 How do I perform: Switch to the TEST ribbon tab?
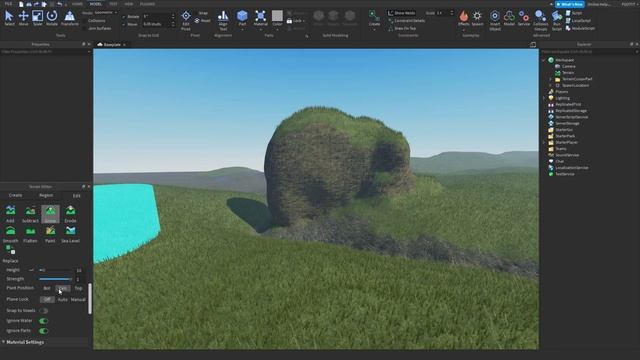point(113,4)
